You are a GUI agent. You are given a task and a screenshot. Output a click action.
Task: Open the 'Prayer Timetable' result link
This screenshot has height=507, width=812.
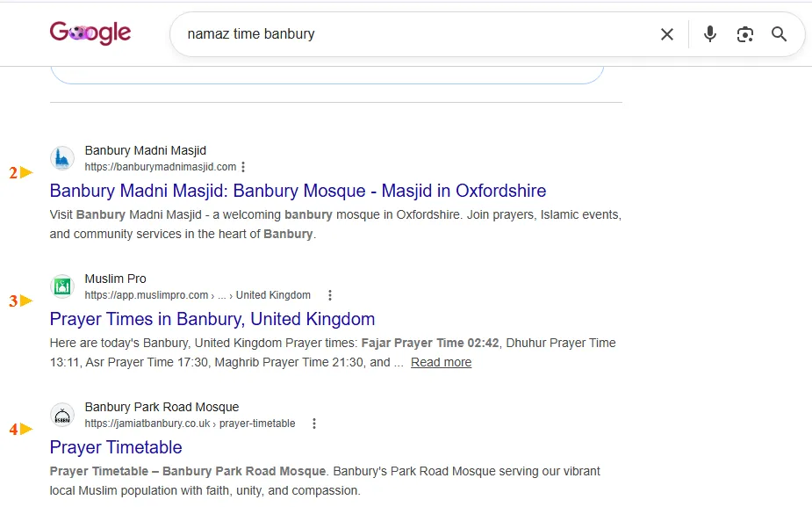[x=116, y=447]
